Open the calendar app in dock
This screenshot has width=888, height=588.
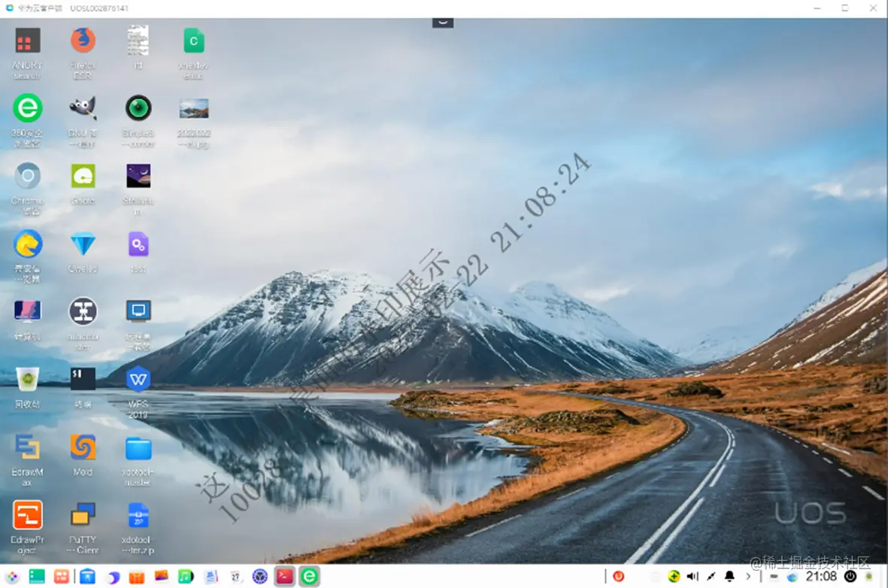click(235, 577)
